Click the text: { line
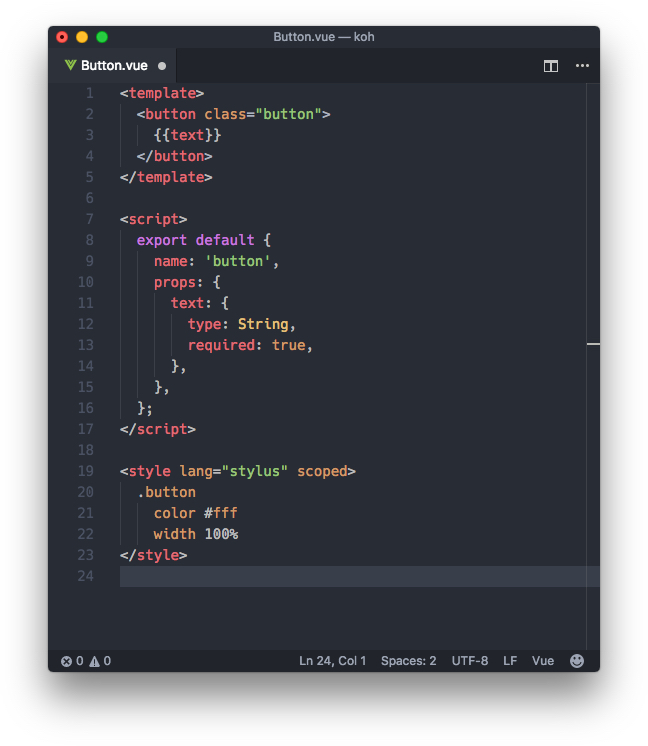The width and height of the screenshot is (648, 746). (x=200, y=303)
